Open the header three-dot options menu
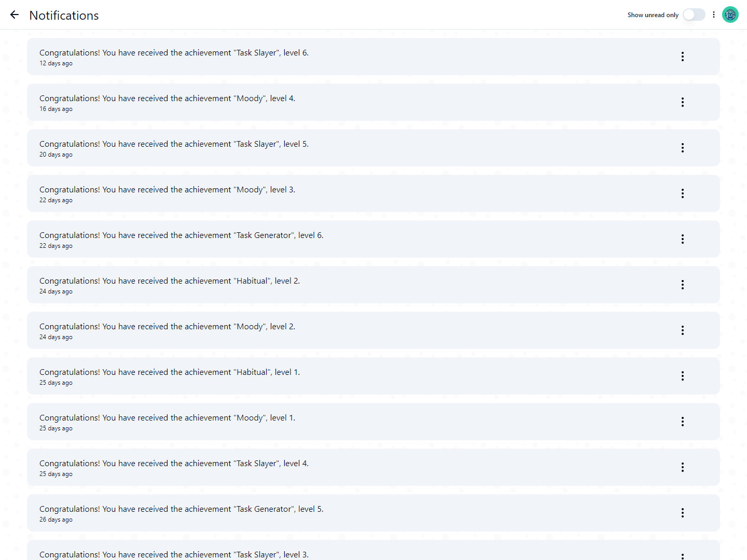Viewport: 747px width, 560px height. tap(714, 15)
